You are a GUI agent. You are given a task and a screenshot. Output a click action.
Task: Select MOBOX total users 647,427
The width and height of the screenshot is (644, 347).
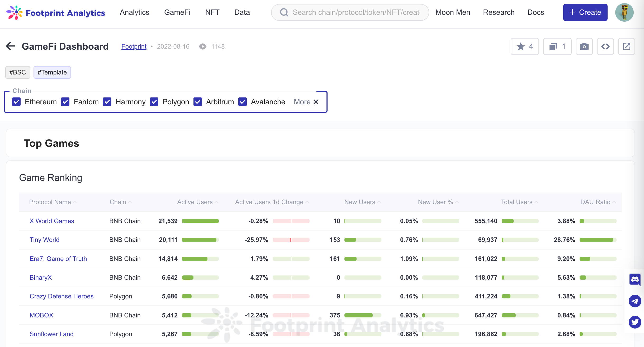tap(486, 315)
